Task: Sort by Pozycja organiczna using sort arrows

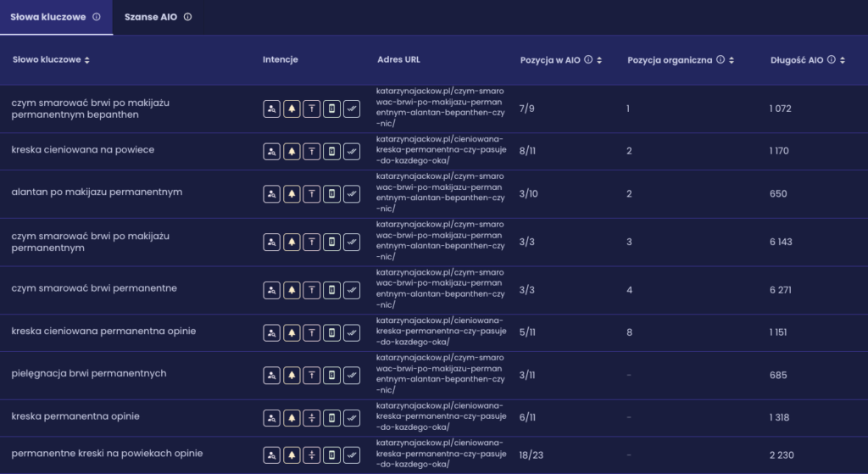Action: [732, 60]
